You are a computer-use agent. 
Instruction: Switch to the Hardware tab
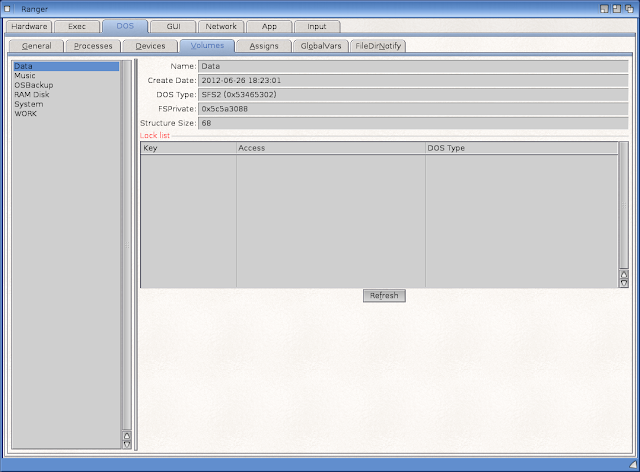click(x=29, y=26)
